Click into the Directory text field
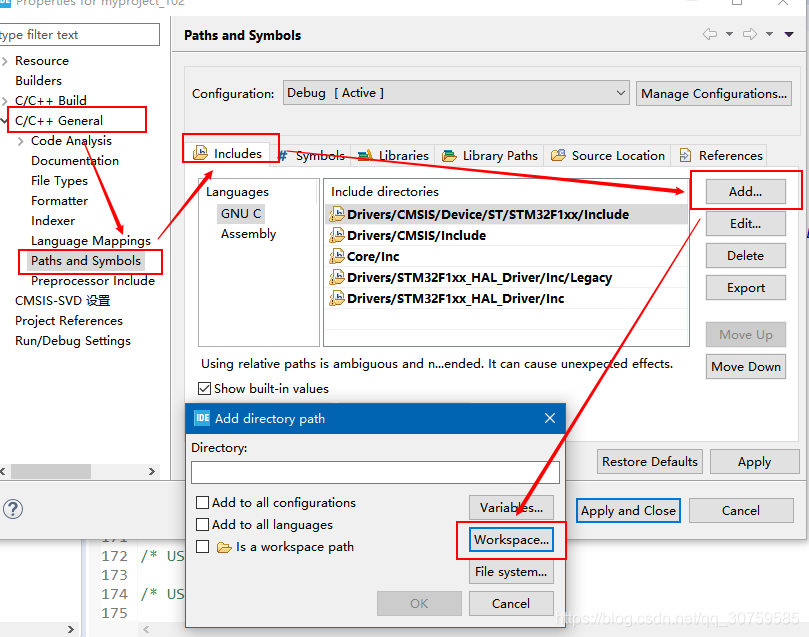This screenshot has height=637, width=809. coord(375,472)
